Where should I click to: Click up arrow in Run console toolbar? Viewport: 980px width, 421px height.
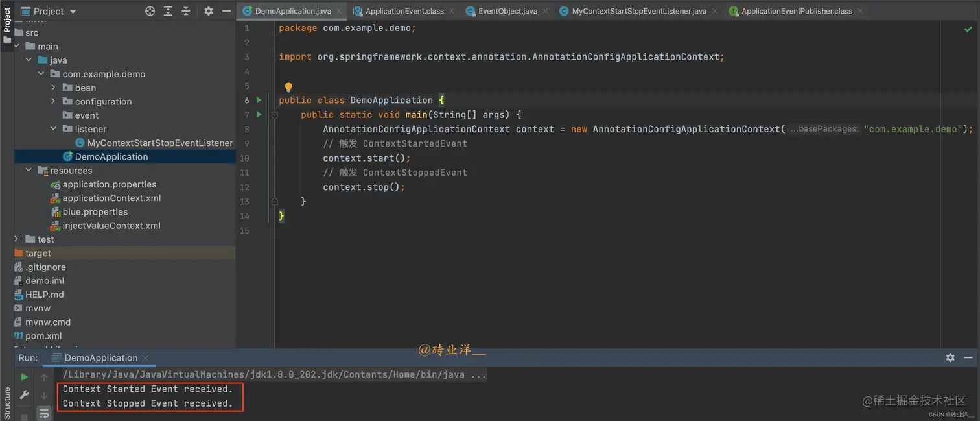click(44, 378)
